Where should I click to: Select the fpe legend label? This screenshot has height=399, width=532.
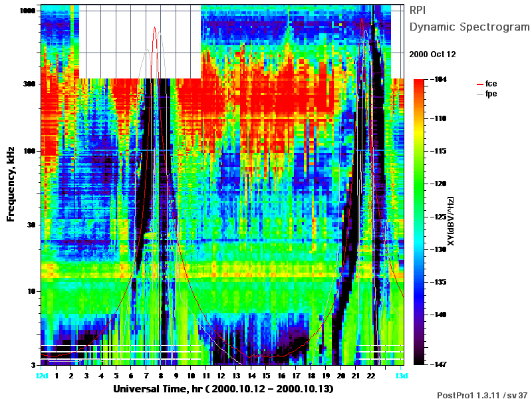pos(491,94)
